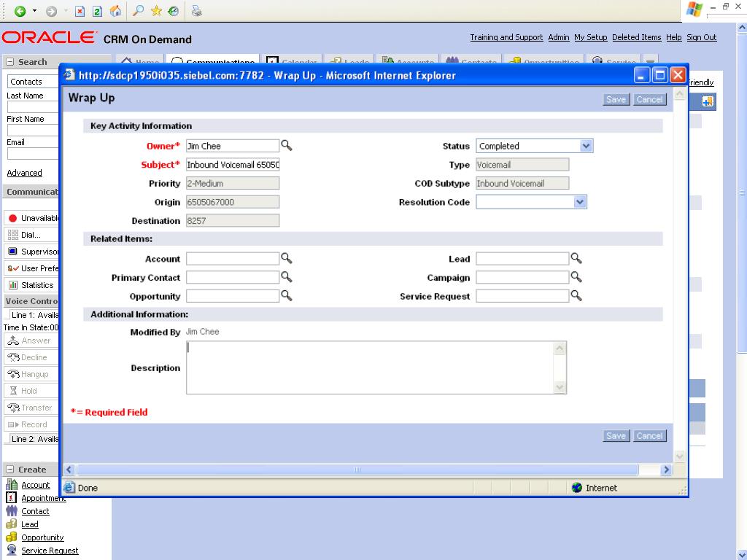Click the red Unavailable status button
747x560 pixels.
tap(31, 218)
